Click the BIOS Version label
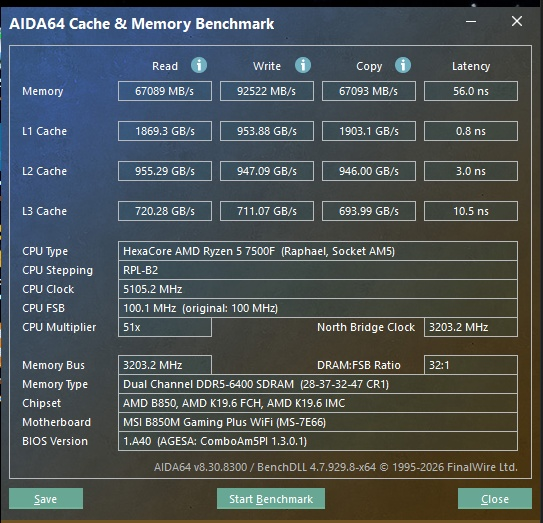This screenshot has width=543, height=523. click(55, 441)
